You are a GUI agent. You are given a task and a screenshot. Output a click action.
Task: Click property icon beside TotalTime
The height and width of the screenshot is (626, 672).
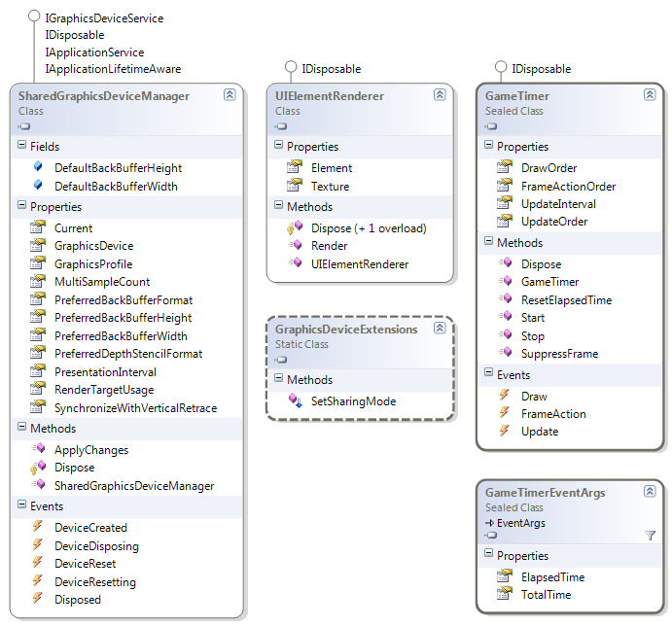coord(505,593)
